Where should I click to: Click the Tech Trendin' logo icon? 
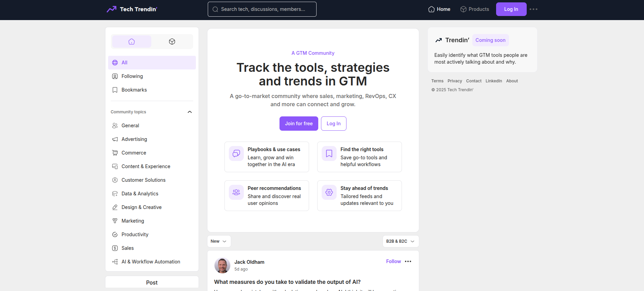coord(112,9)
